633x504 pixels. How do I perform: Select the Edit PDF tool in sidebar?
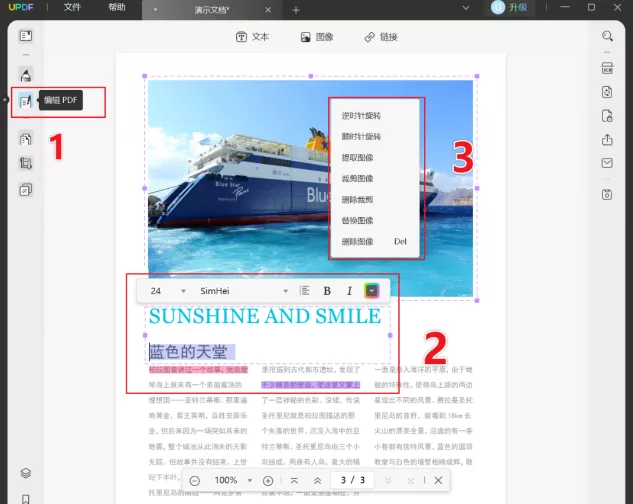[25, 101]
